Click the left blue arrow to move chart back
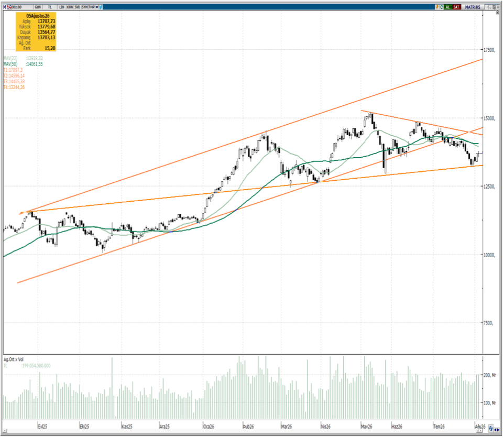Screen dimensions: 504x438 click(495, 430)
